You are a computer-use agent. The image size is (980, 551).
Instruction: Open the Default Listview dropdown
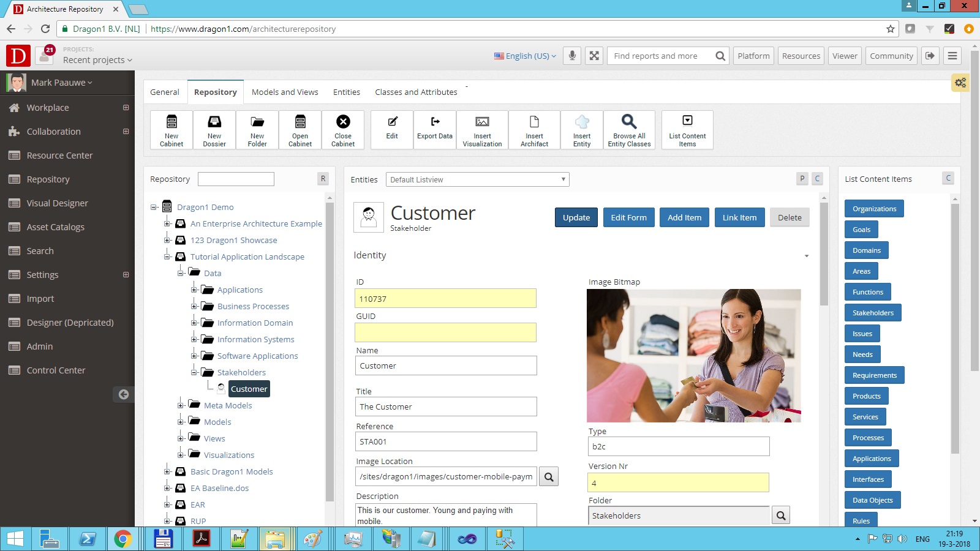coord(478,179)
